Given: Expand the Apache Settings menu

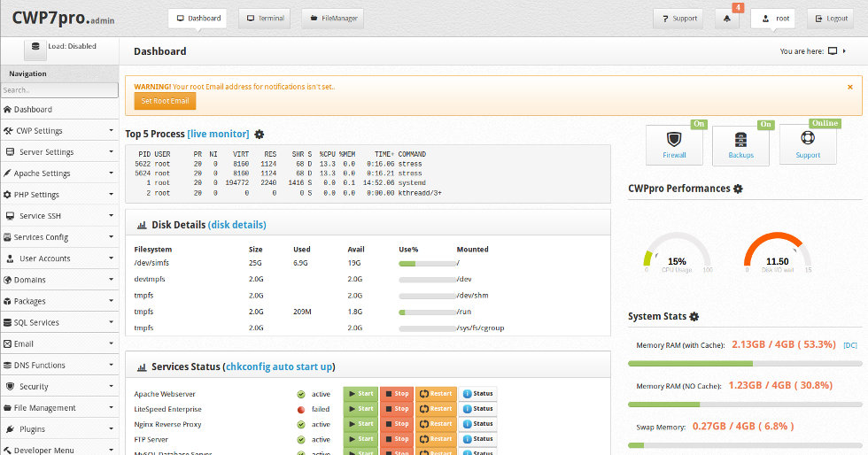Looking at the screenshot, I should pyautogui.click(x=58, y=174).
